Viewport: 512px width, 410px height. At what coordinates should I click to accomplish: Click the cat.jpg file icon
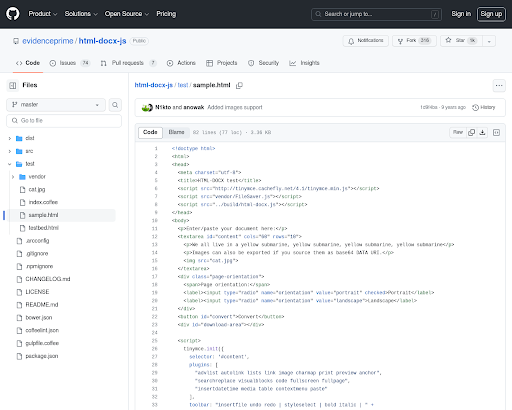pyautogui.click(x=22, y=189)
